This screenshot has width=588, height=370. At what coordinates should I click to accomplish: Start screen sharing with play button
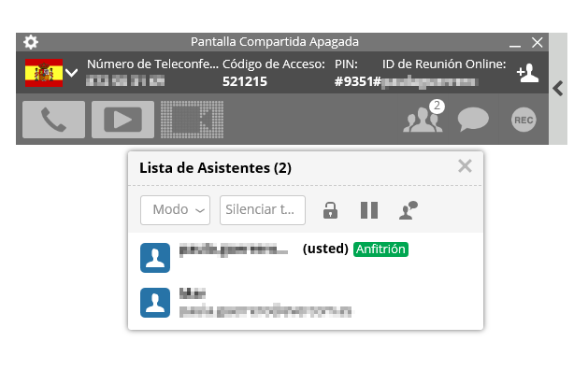(122, 120)
